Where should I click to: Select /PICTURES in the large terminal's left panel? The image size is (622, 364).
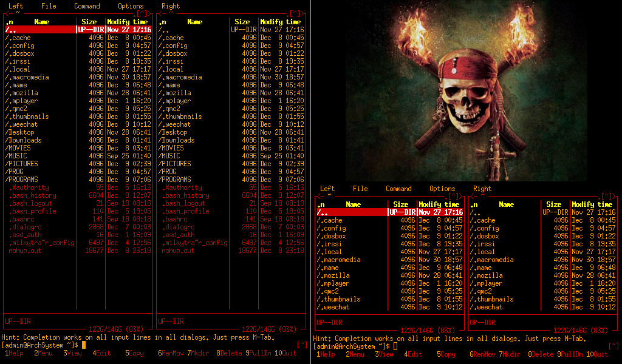pos(78,164)
